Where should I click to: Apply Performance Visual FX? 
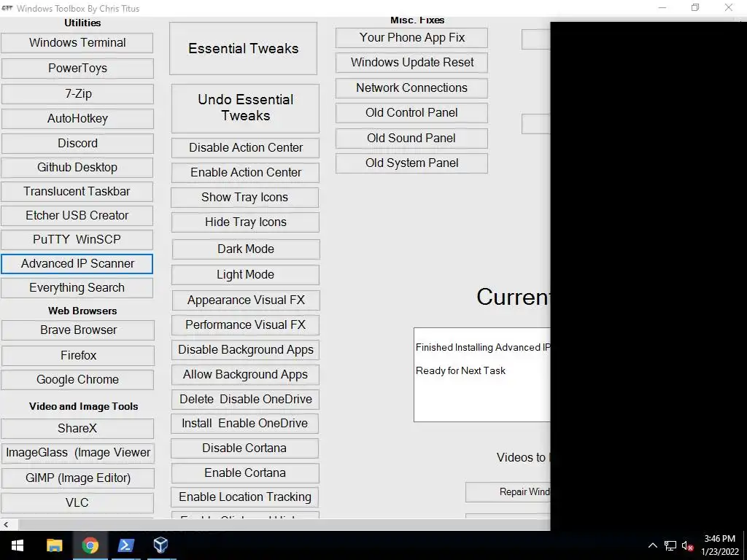click(x=245, y=325)
